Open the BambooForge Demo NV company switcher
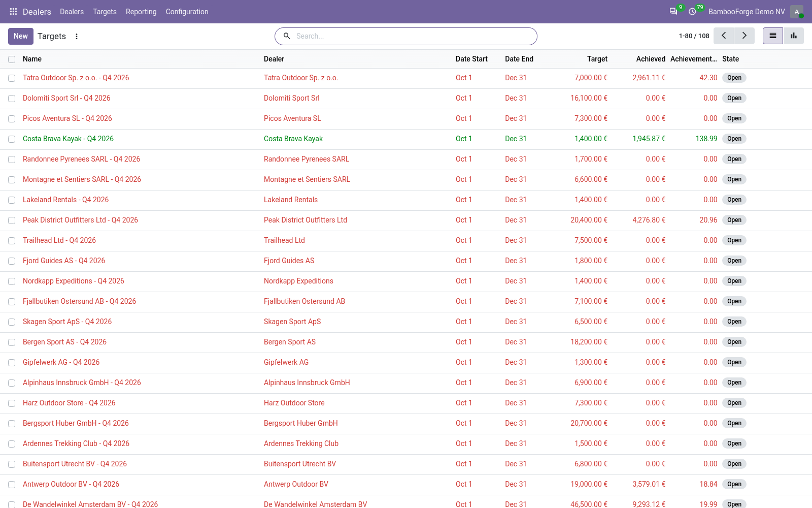 (747, 12)
